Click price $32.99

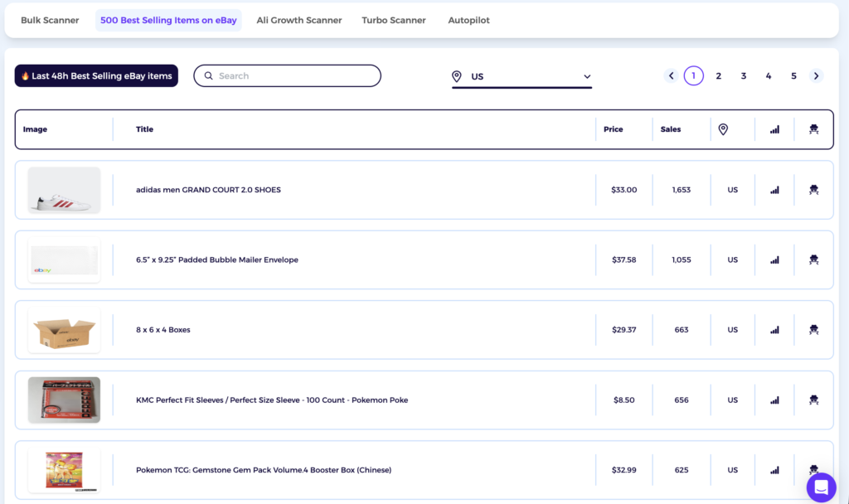[624, 470]
